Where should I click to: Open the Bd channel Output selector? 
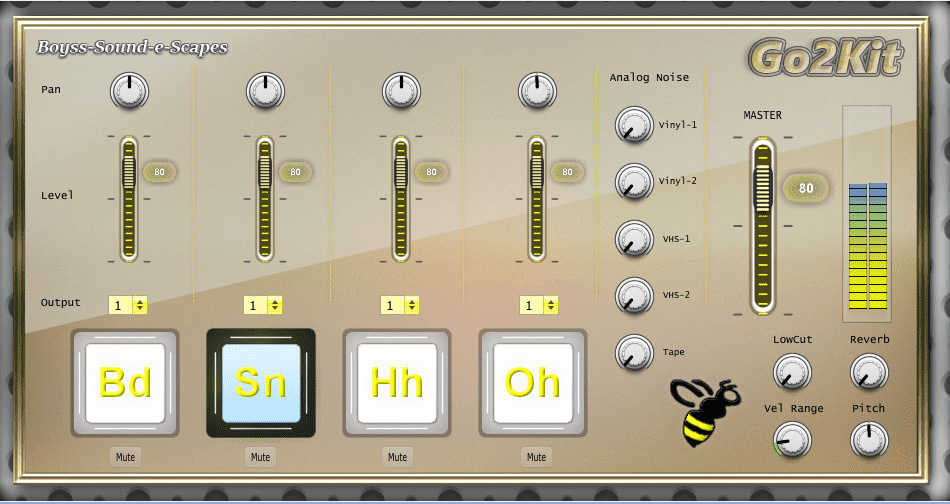click(x=127, y=305)
